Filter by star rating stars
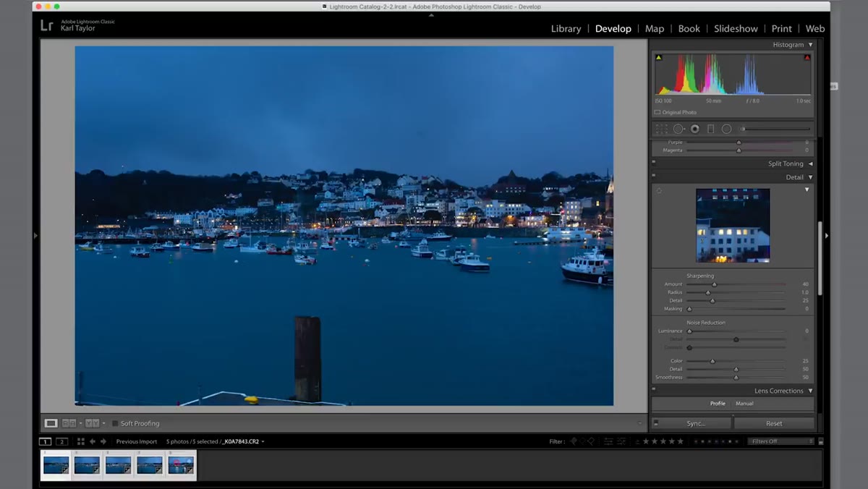Viewport: 868px width, 489px height. coord(663,441)
